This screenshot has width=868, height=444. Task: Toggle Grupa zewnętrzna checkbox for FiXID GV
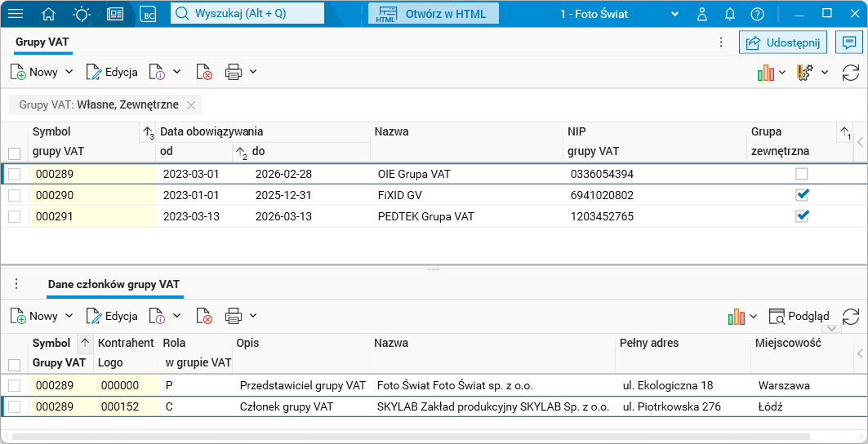[802, 195]
